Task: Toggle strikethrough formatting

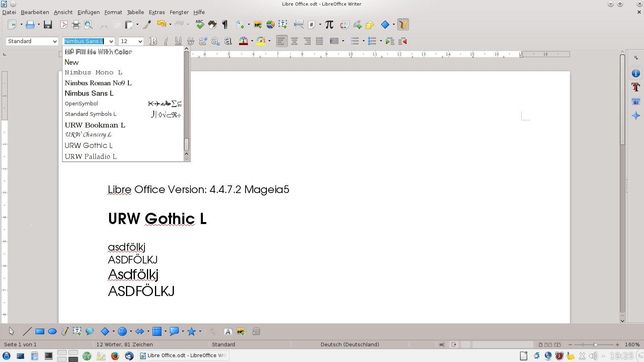Action: coord(190,41)
